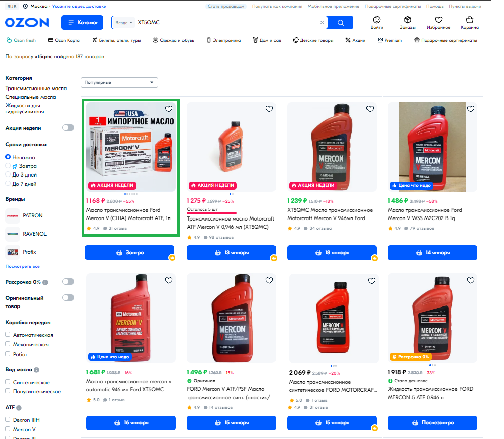Open Акции menu item
Screen dimensions: 504x439
[x=355, y=40]
